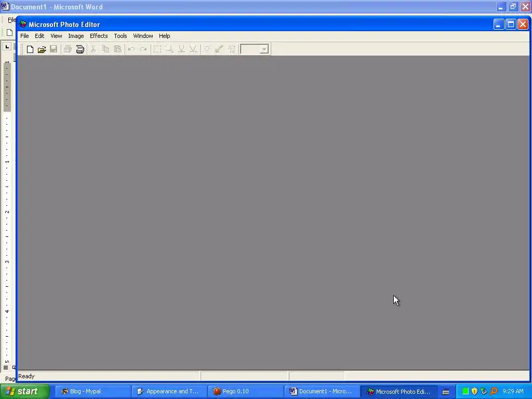Click the Ready status bar text
Viewport: 532px width, 399px height.
click(26, 376)
